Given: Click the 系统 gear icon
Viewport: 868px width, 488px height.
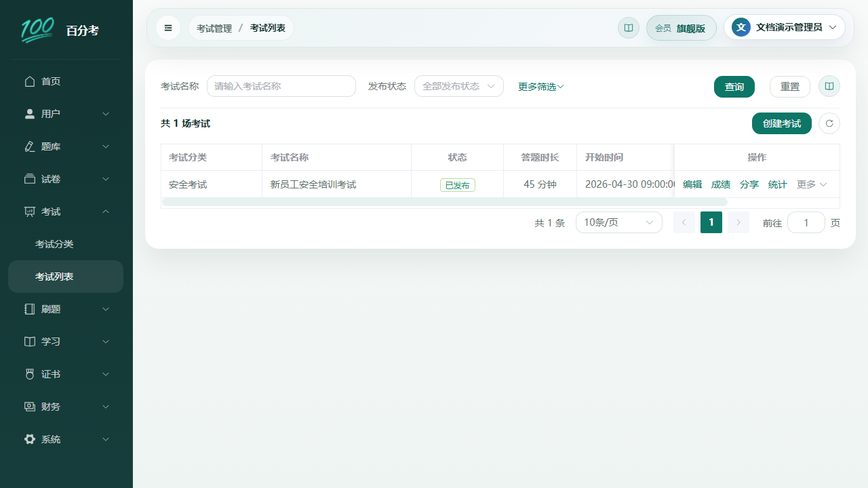Looking at the screenshot, I should tap(30, 439).
